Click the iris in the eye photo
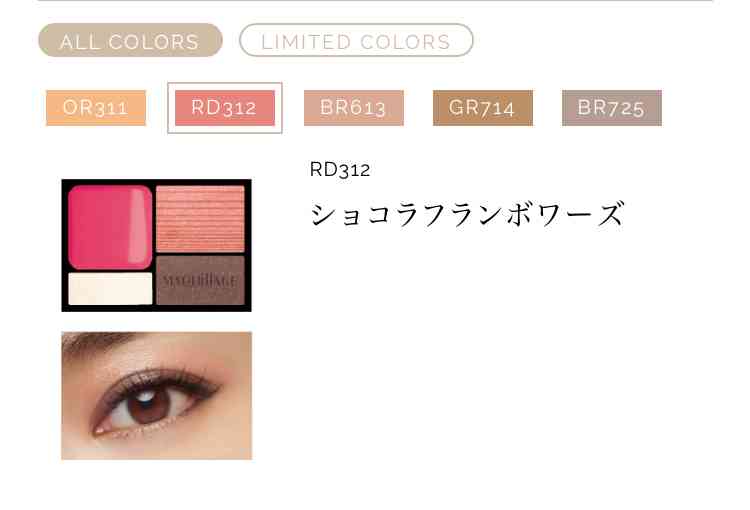This screenshot has height=510, width=750. click(x=148, y=404)
